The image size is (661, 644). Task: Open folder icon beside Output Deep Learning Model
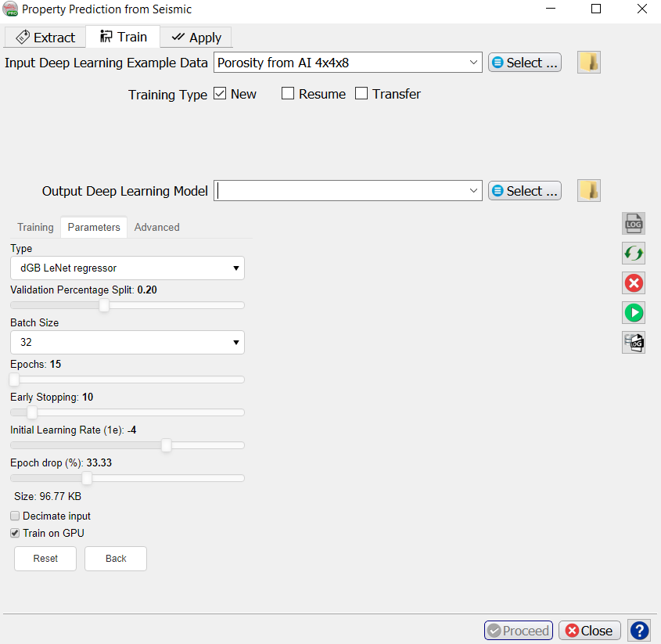[589, 191]
